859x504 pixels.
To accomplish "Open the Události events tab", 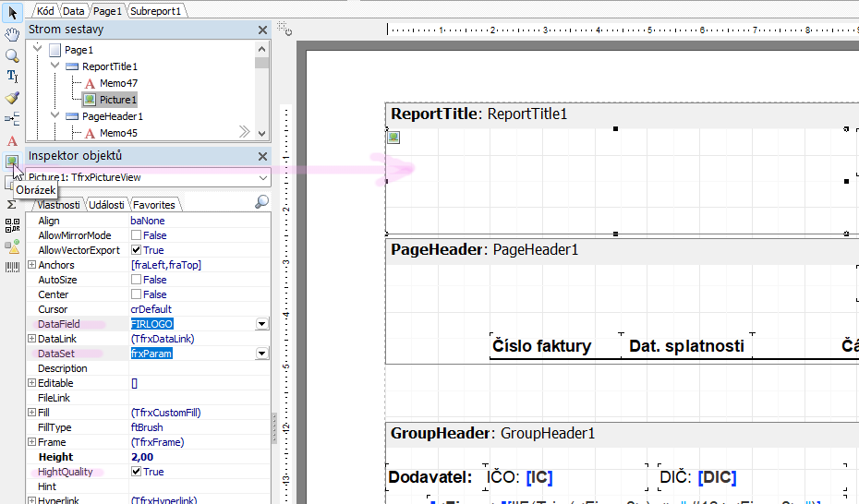I will [x=108, y=205].
